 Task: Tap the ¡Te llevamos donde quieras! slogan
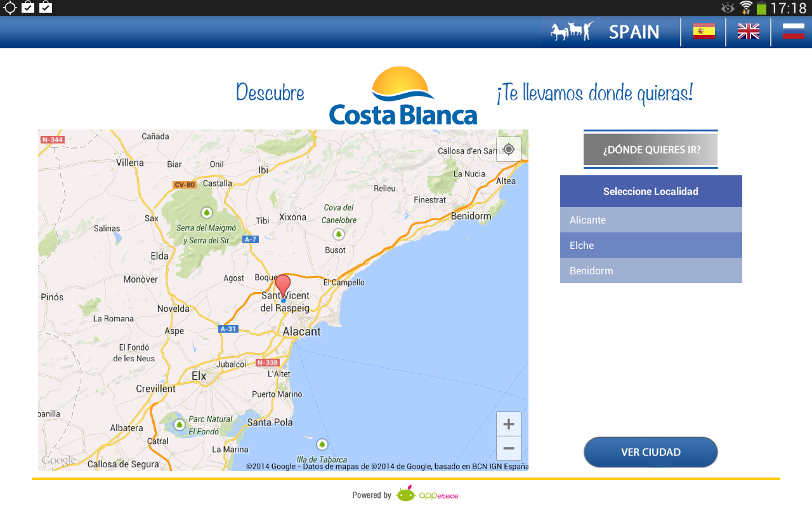(x=594, y=93)
